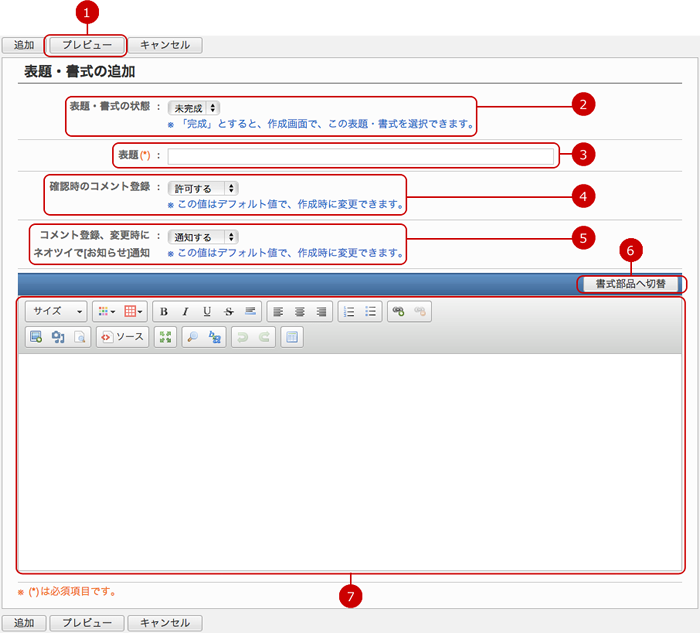Undo the last edit in the editor
The height and width of the screenshot is (633, 700).
tap(242, 337)
